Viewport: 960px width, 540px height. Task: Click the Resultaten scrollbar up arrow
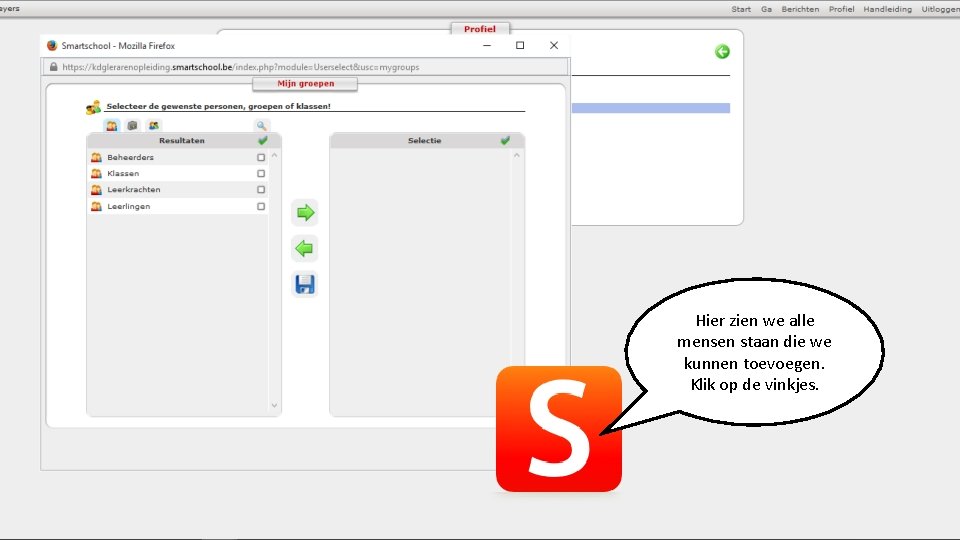(x=274, y=156)
